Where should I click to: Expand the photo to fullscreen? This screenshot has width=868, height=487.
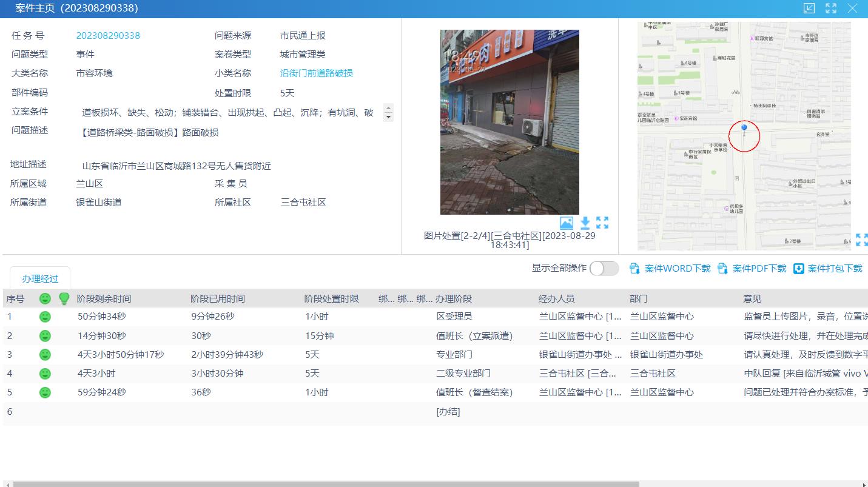602,223
